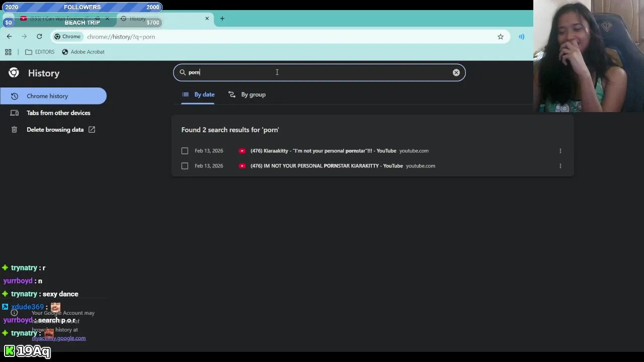Open the Kiaraakitty "I'm not your personal" history entry
Viewport: 644px width, 362px height.
point(323,151)
